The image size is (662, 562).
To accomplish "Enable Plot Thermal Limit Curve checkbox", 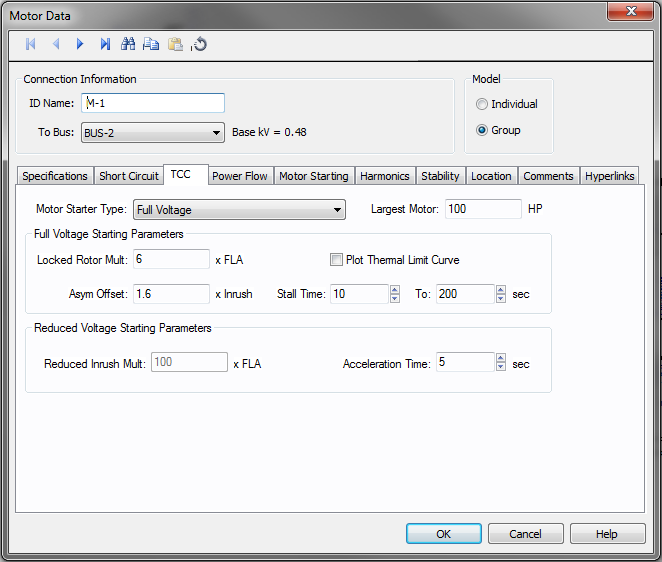I will pos(337,260).
